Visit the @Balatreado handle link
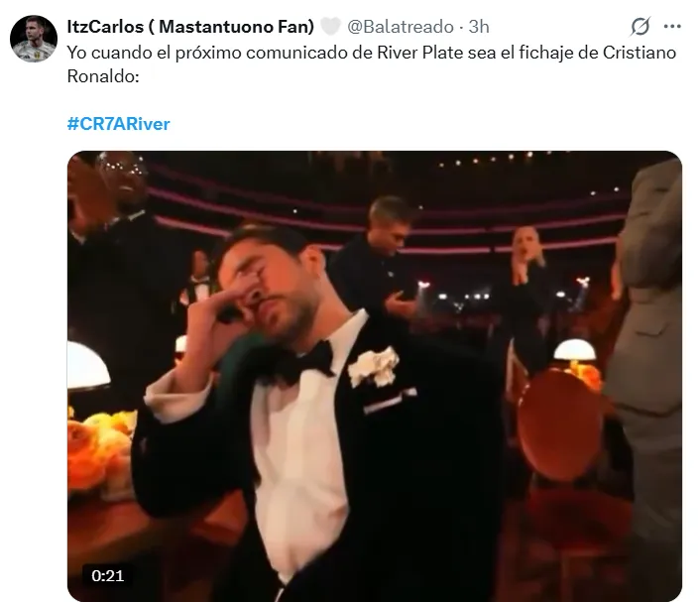The width and height of the screenshot is (700, 602). (x=401, y=27)
